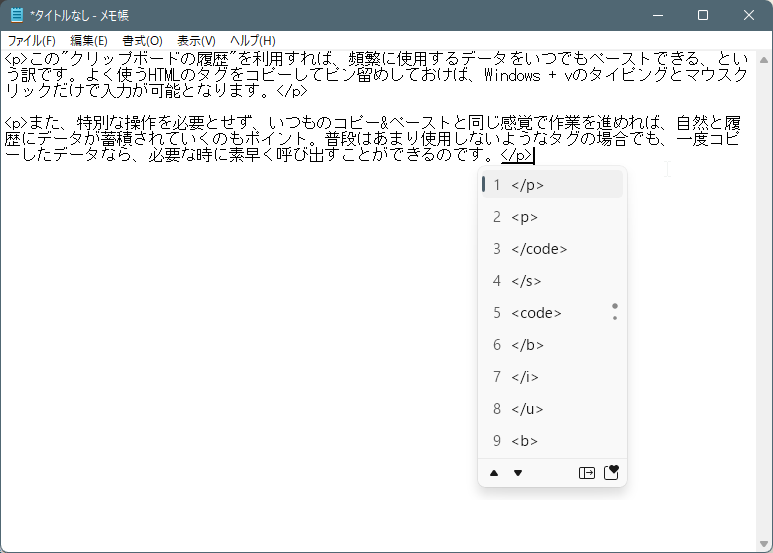Close the メモ帳 window

point(749,15)
